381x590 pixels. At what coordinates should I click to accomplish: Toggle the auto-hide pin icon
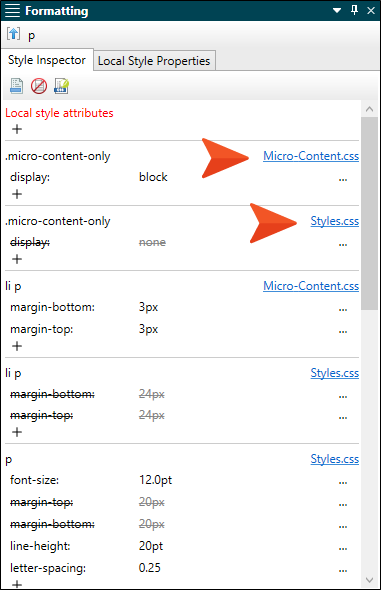354,10
